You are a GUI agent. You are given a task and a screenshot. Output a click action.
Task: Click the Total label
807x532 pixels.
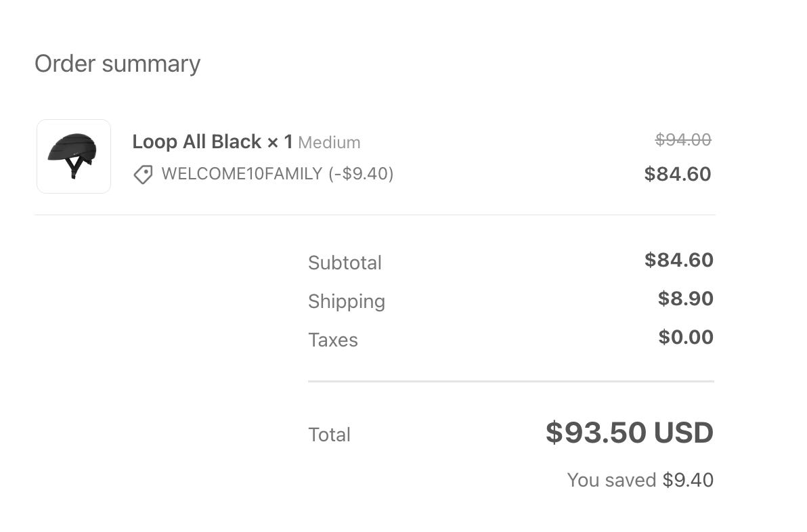click(329, 435)
